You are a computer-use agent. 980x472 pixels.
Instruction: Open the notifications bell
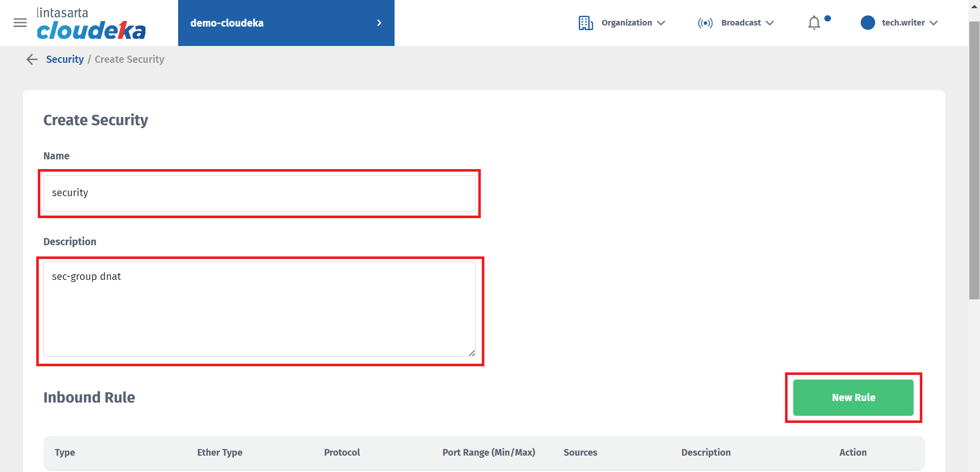click(814, 23)
